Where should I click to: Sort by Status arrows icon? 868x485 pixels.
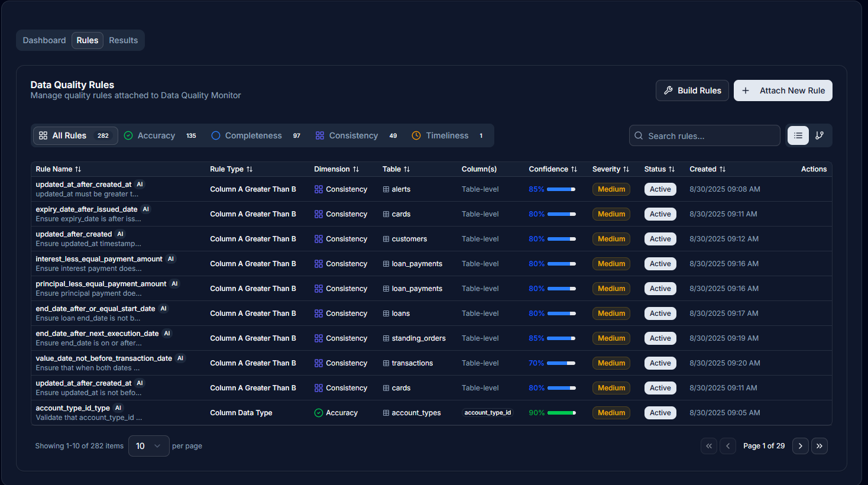point(672,169)
